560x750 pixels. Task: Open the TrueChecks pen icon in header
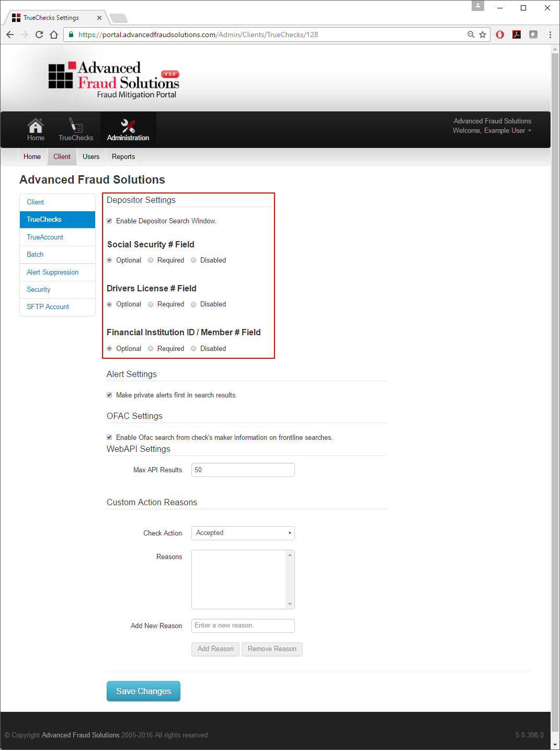(x=76, y=126)
